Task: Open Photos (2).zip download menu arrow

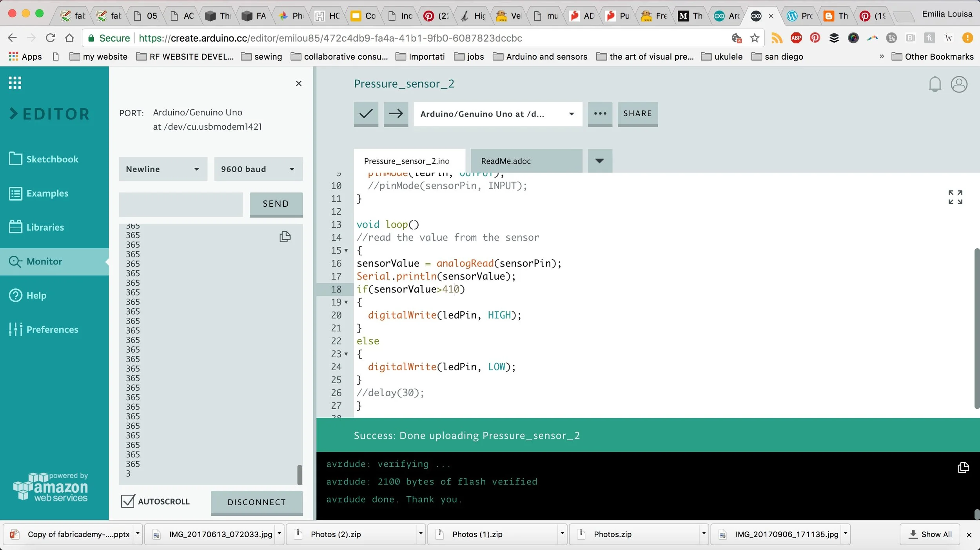Action: tap(421, 534)
